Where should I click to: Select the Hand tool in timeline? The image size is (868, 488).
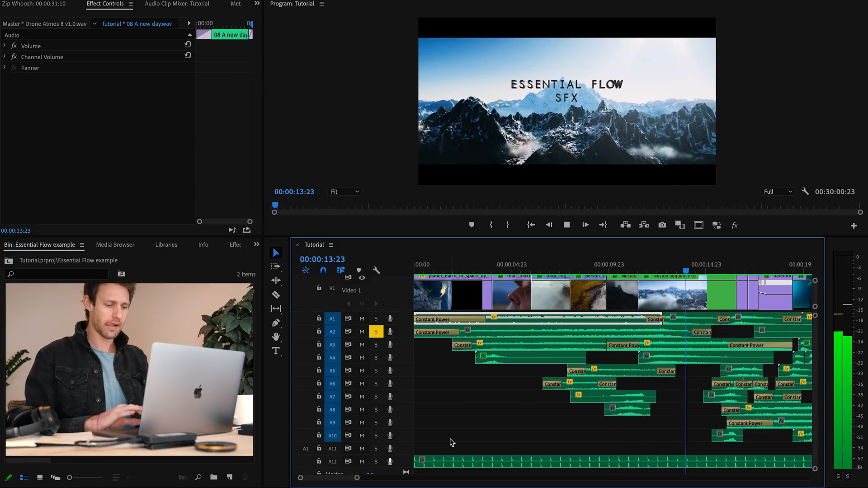coord(275,336)
